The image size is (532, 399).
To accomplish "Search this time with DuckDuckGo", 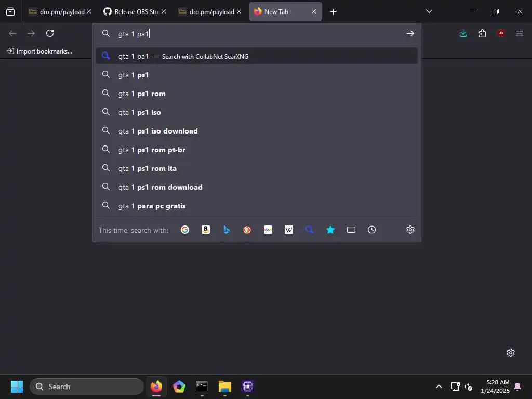I will (x=247, y=230).
